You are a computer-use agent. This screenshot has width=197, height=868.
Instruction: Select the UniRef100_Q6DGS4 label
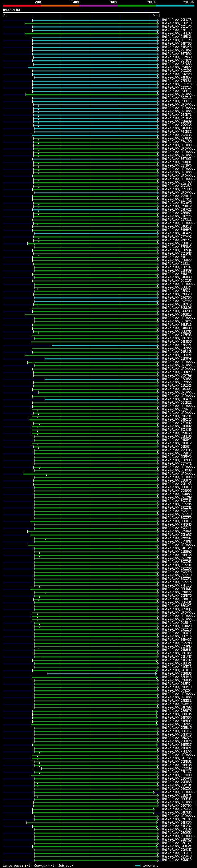(176, 446)
